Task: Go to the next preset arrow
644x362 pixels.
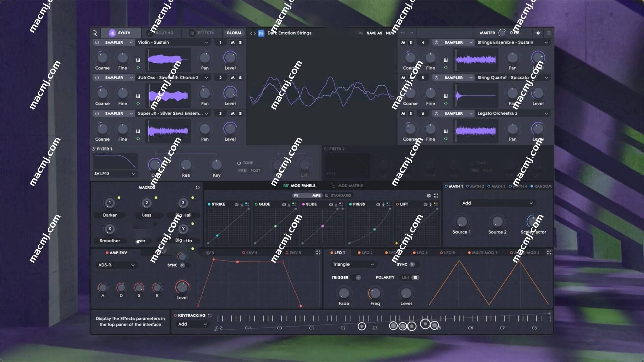Action: tap(255, 33)
